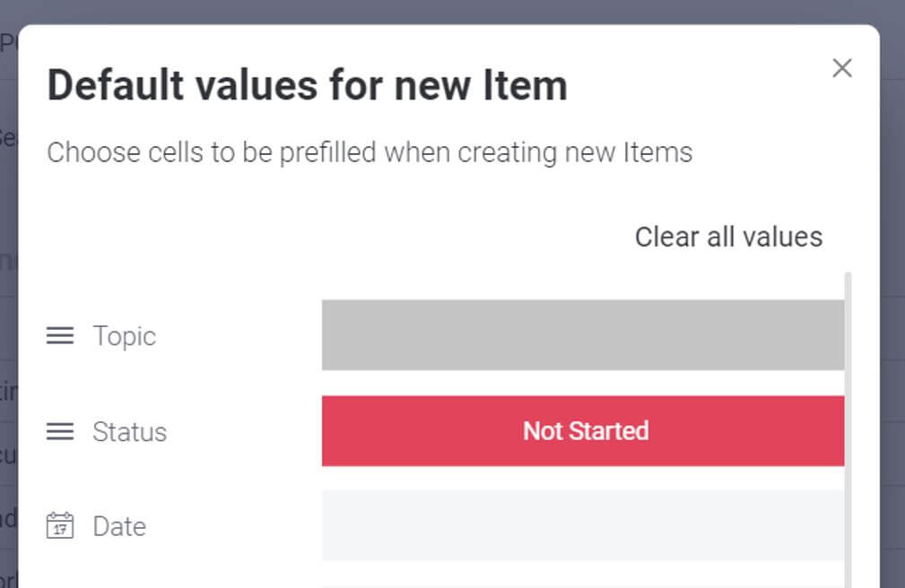Select the Topic column lines icon
The height and width of the screenshot is (588, 905).
pyautogui.click(x=60, y=335)
